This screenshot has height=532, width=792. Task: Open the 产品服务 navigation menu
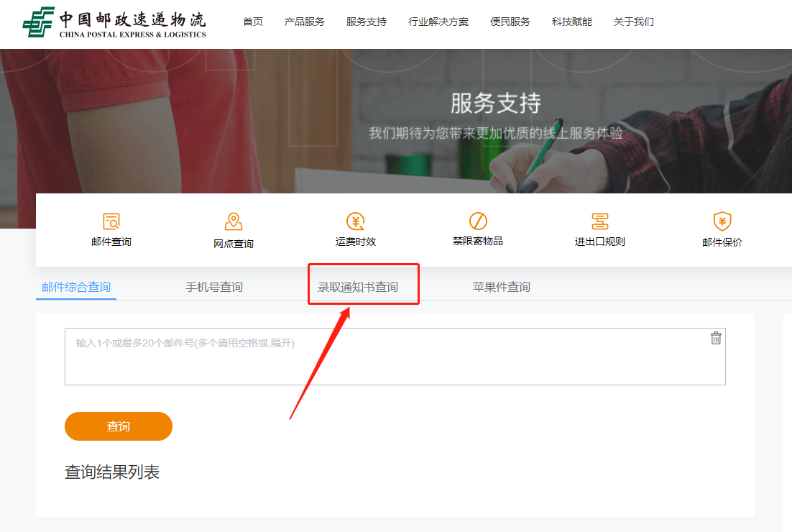305,22
